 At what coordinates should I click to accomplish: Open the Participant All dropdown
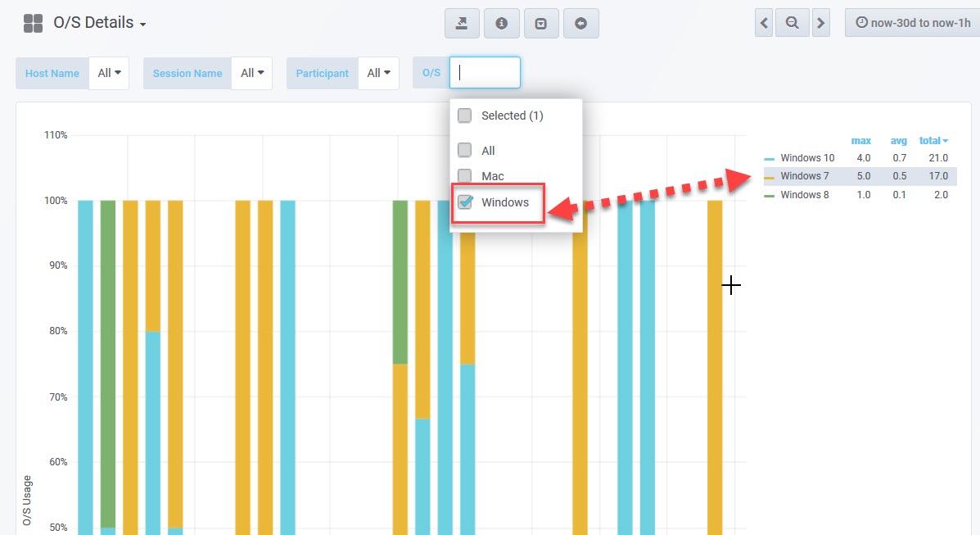pos(378,73)
